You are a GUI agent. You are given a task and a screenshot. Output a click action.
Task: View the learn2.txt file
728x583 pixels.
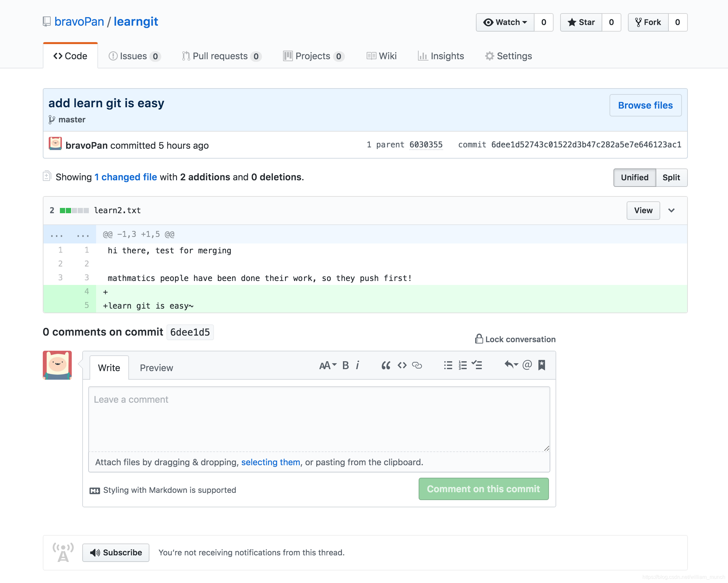coord(643,211)
